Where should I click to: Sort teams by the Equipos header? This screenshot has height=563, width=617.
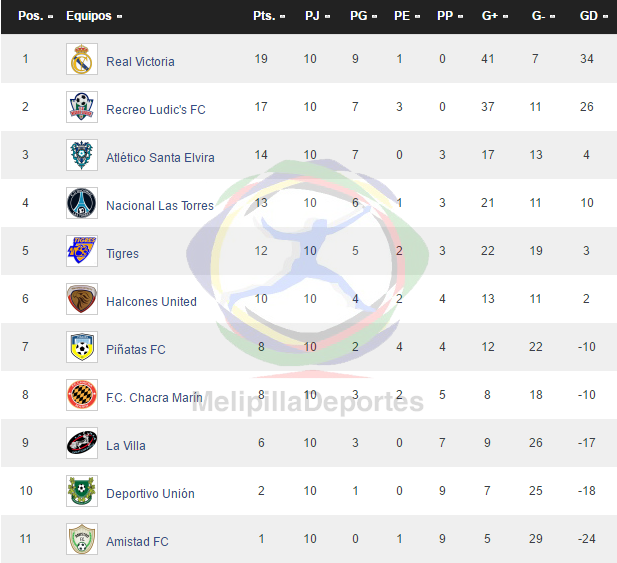[x=94, y=16]
